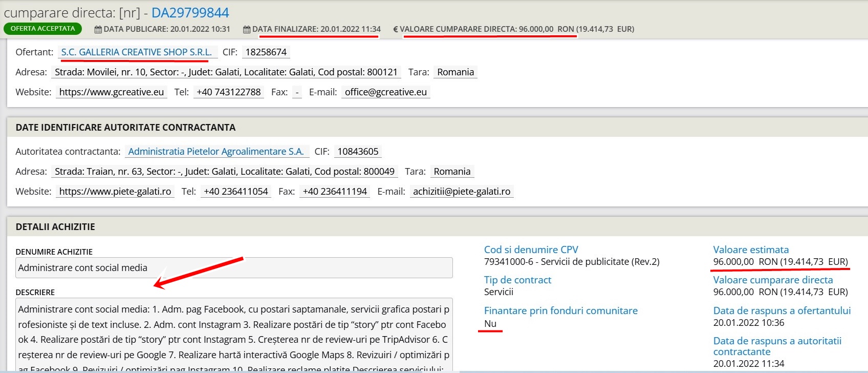Screen dimensions: 868x373
Task: Click the 'Valoare estimata' heading
Action: pos(750,250)
